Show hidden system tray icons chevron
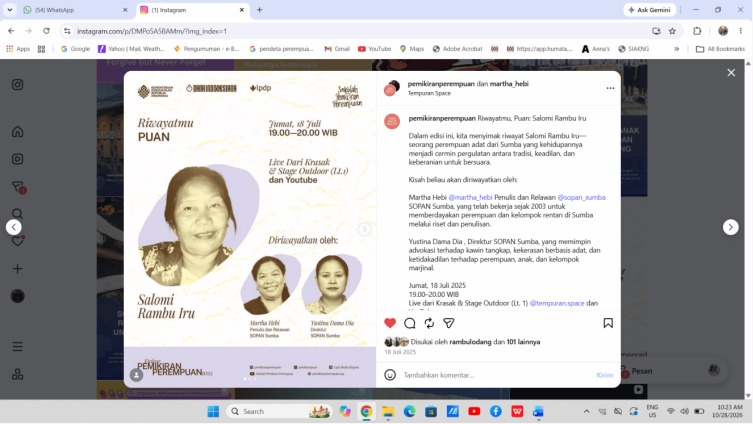Screen dimensions: 753x424 586,412
